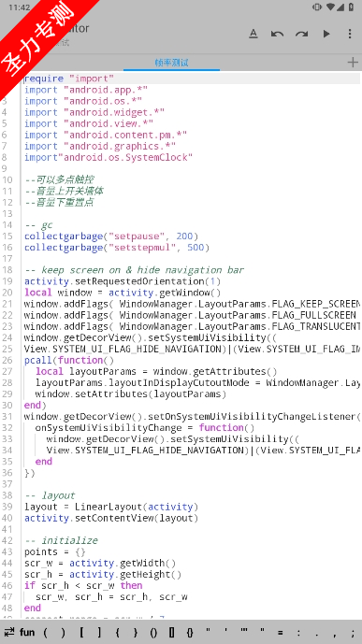Insert opening parenthesis from symbol bar
Image resolution: width=362 pixels, height=644 pixels.
pyautogui.click(x=45, y=632)
